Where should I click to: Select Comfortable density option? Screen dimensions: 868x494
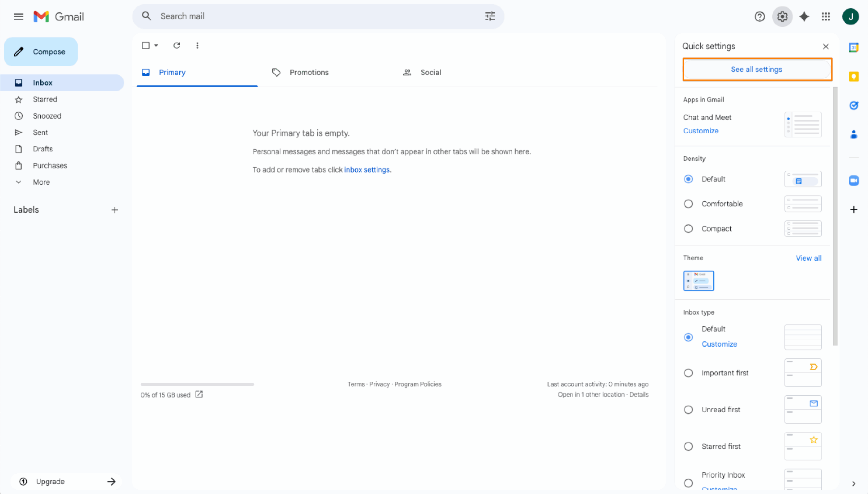point(688,204)
